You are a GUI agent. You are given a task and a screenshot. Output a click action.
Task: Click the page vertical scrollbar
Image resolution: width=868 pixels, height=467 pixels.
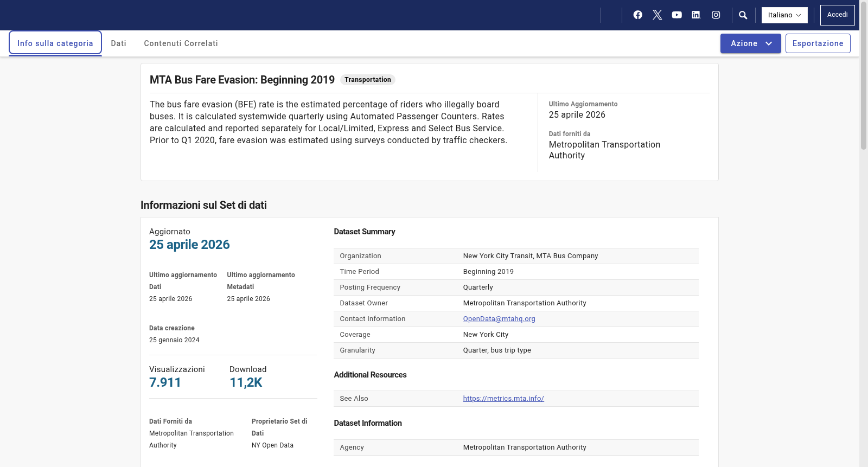[864, 233]
